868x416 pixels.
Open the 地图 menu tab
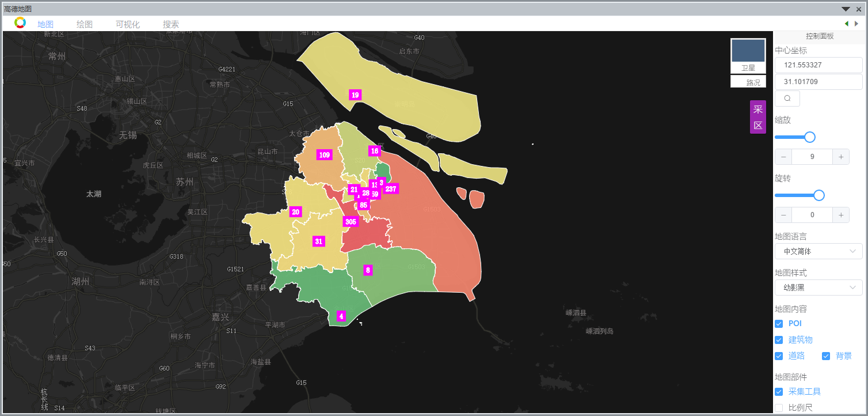click(45, 24)
